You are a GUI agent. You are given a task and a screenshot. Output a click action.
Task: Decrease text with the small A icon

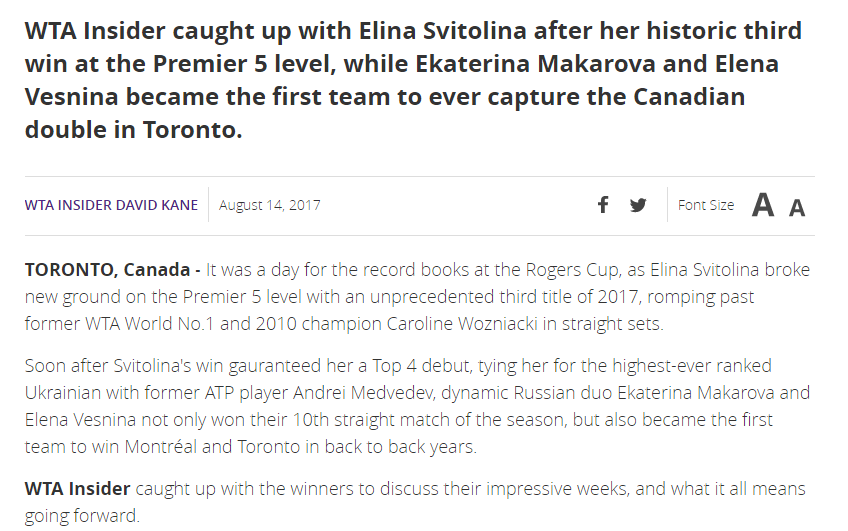pyautogui.click(x=797, y=208)
